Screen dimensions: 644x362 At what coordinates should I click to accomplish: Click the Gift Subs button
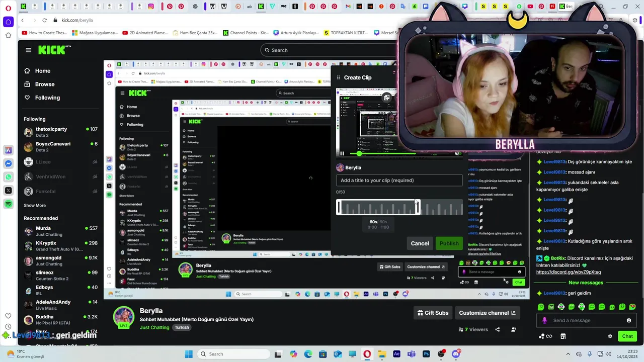(x=433, y=313)
